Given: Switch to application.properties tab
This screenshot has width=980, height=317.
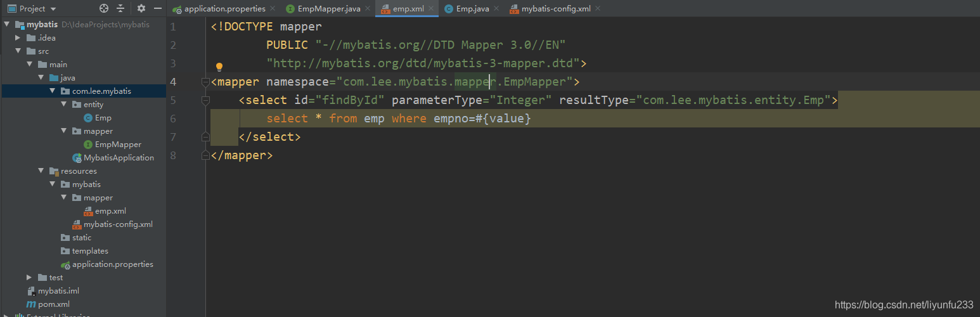Looking at the screenshot, I should pos(224,9).
